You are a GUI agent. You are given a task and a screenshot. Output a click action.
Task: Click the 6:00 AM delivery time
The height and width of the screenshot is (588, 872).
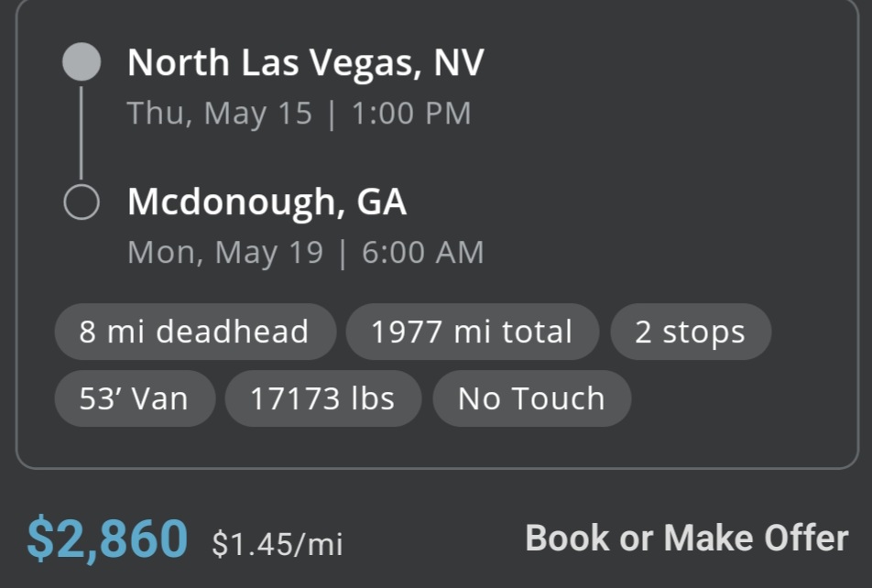tap(422, 253)
